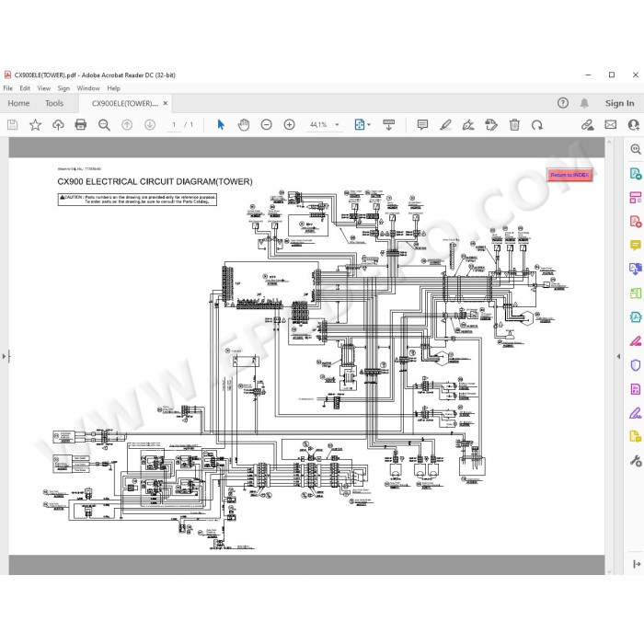
Task: Open the fit page options
Action: [x=362, y=124]
